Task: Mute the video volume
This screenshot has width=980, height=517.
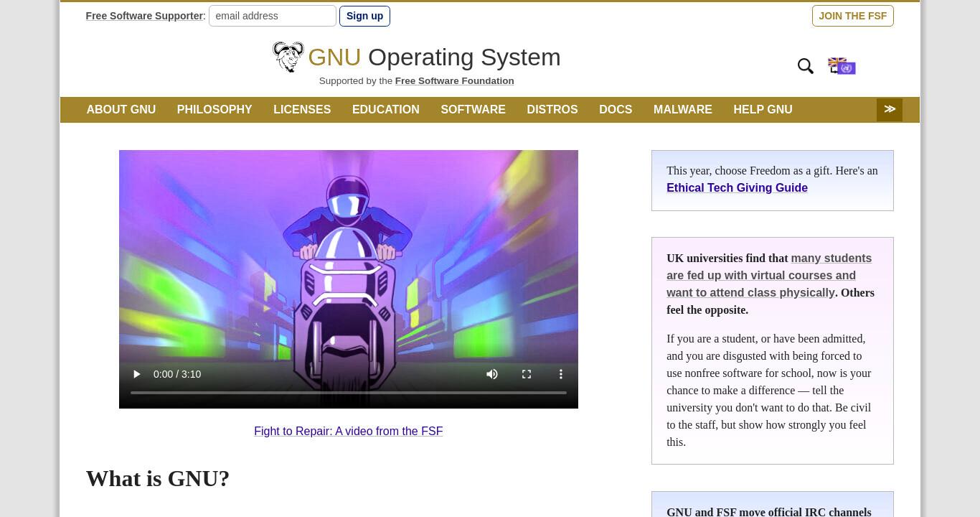Action: pos(492,374)
